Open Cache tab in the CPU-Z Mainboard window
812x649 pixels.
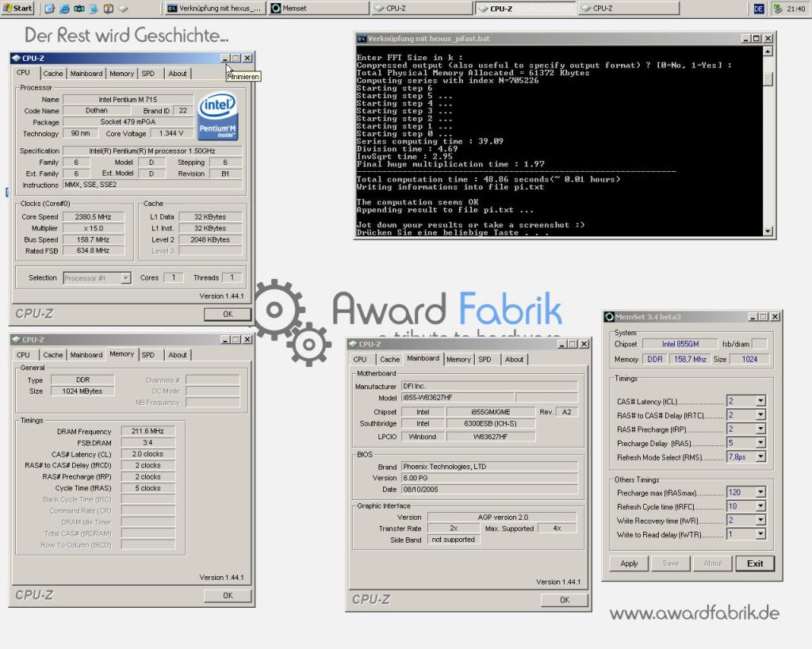pyautogui.click(x=389, y=359)
